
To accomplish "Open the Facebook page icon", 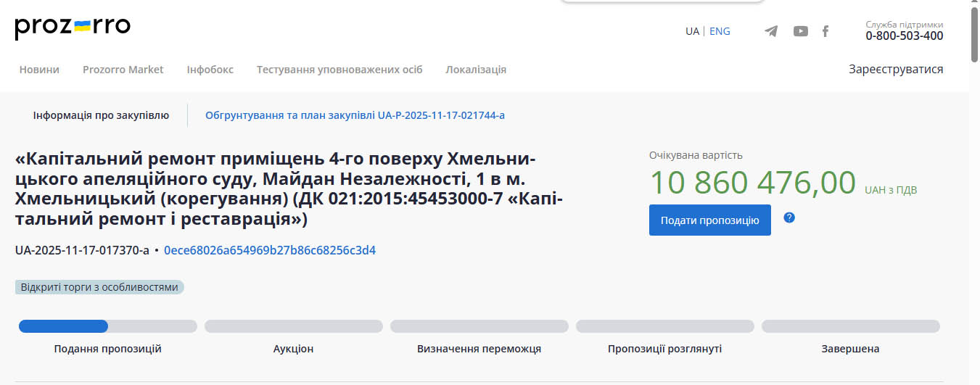I will pyautogui.click(x=825, y=31).
